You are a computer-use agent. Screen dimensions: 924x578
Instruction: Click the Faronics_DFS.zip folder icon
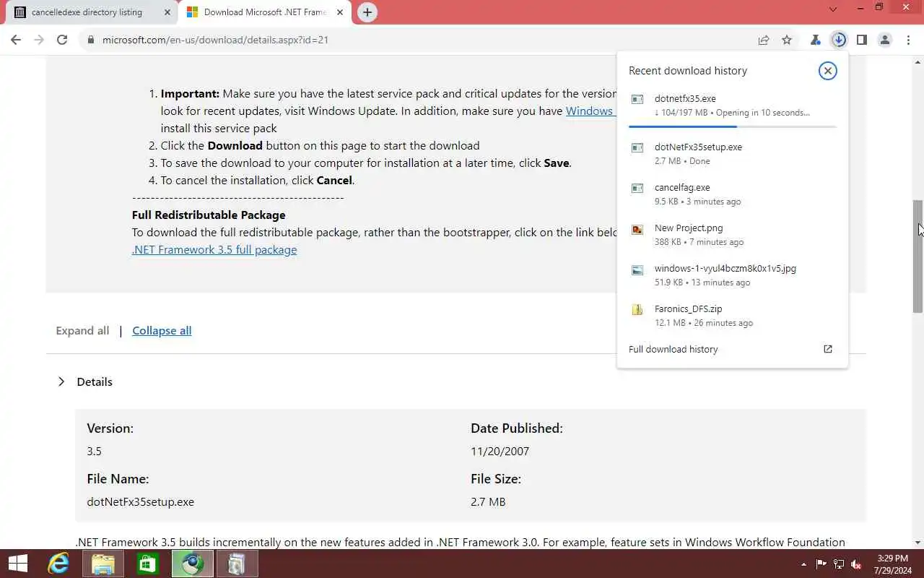click(637, 309)
